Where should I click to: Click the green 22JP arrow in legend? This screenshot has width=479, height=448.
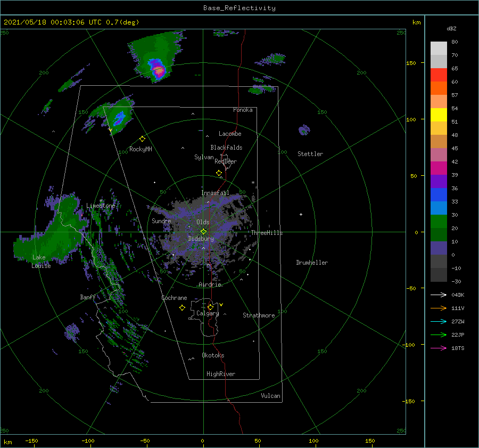coord(439,335)
